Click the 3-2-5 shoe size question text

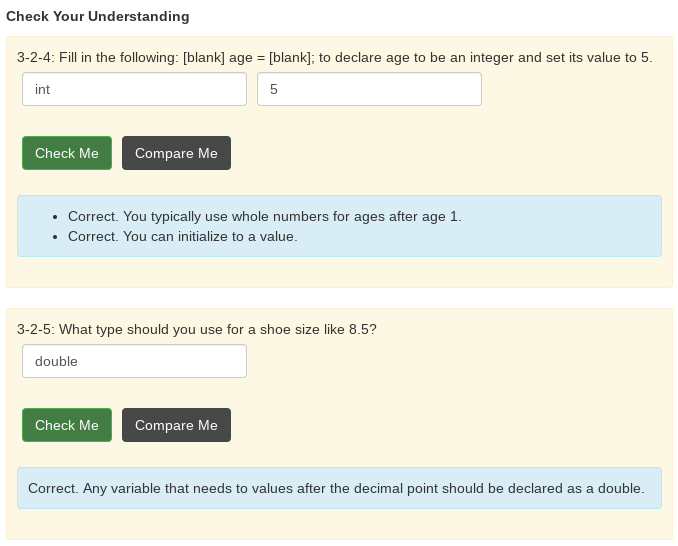197,329
